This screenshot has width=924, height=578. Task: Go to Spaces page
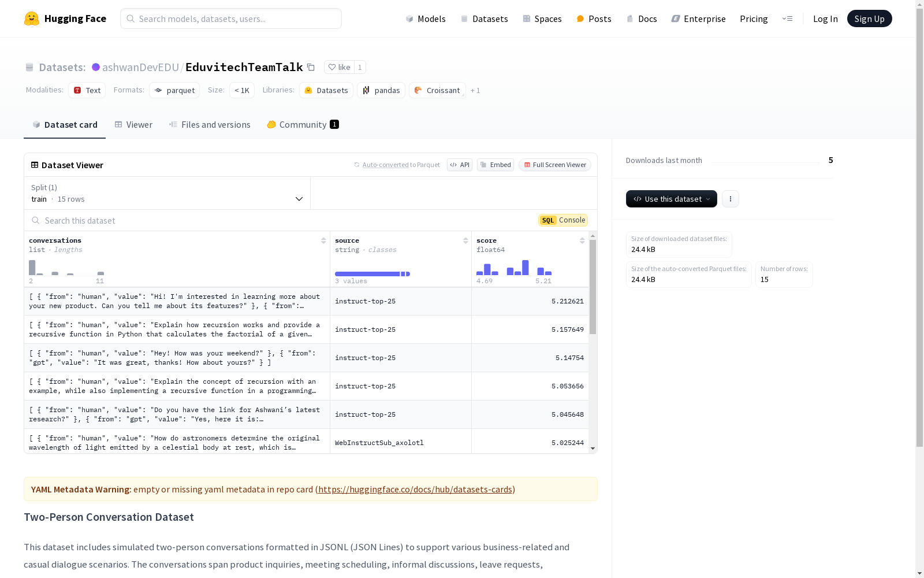click(542, 18)
